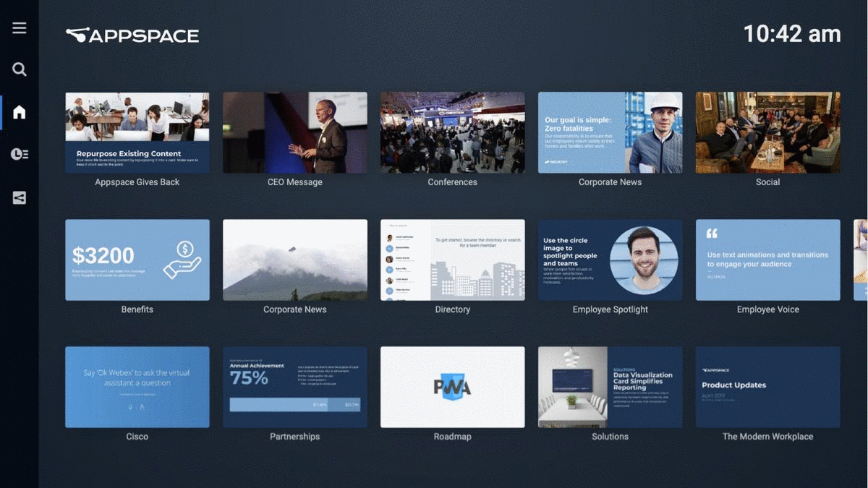Click the 'Conferences' caption text
Viewport: 868px width, 488px height.
point(453,182)
